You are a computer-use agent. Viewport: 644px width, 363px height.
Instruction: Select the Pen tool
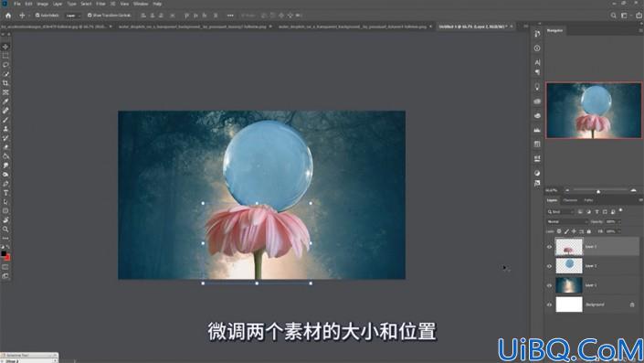tap(5, 184)
